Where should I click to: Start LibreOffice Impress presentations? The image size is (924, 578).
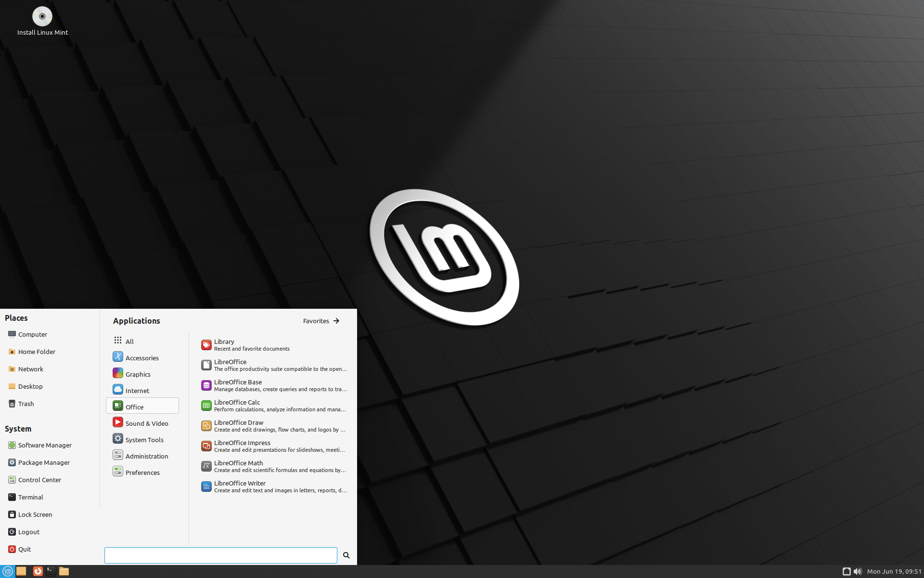(242, 446)
